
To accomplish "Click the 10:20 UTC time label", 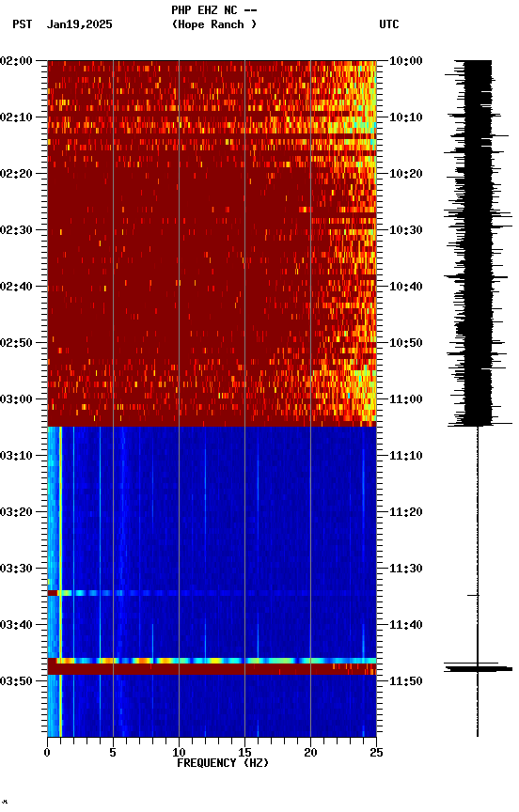I will click(406, 174).
